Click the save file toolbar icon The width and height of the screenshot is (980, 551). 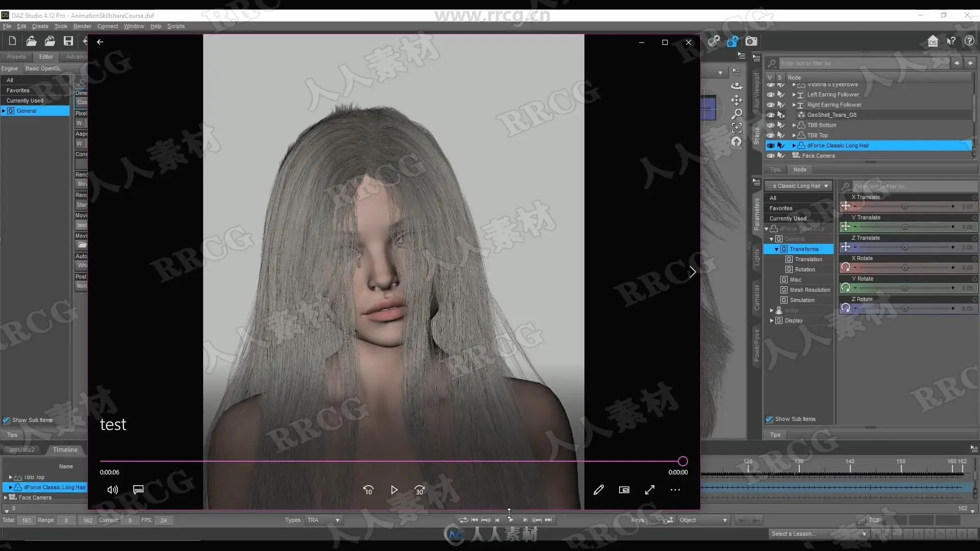click(x=68, y=41)
